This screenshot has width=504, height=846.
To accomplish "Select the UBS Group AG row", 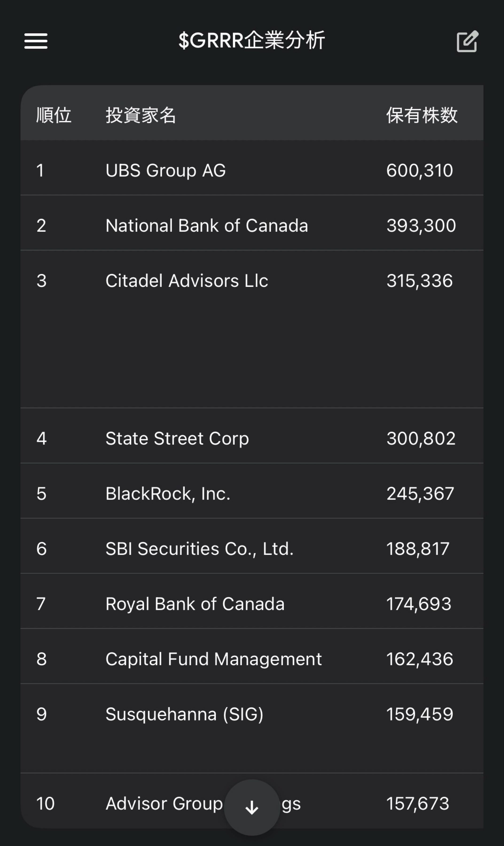I will (x=165, y=170).
